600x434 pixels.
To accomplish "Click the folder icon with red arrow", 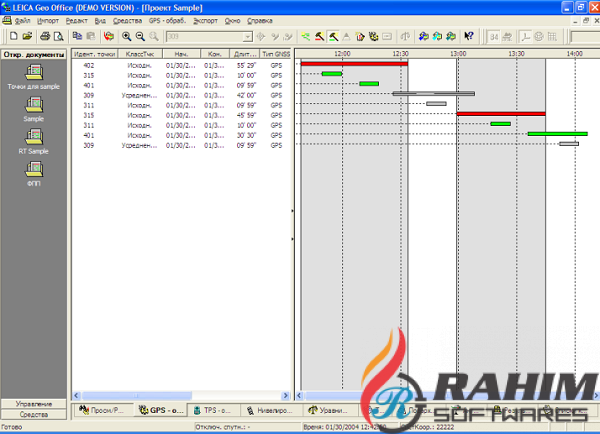I will (x=109, y=36).
